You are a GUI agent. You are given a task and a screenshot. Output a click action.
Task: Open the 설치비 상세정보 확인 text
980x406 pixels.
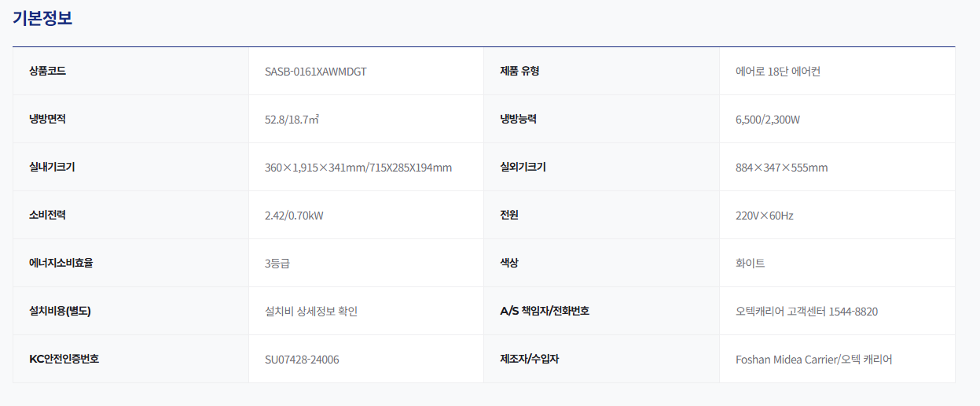(311, 312)
